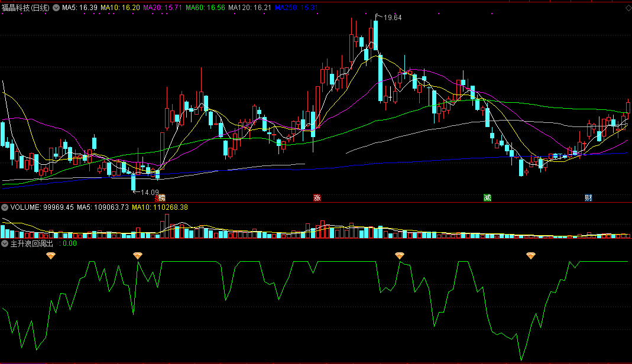Click the 福晶科技(日线) chart title
The width and height of the screenshot is (632, 364).
(x=26, y=8)
